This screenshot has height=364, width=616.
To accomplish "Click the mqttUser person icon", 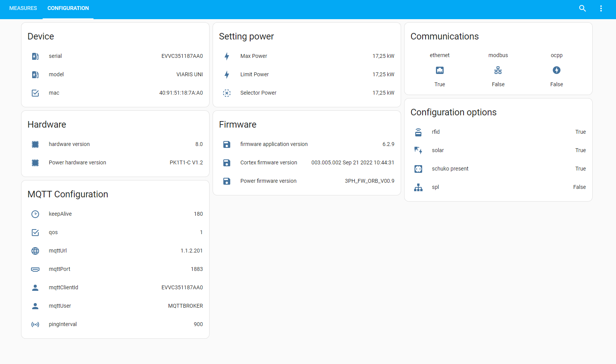I will 35,306.
